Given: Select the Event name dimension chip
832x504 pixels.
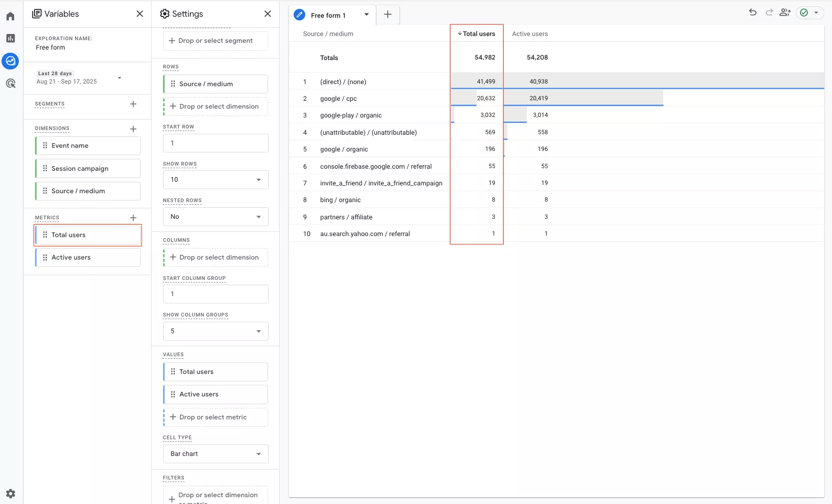Looking at the screenshot, I should (x=88, y=146).
